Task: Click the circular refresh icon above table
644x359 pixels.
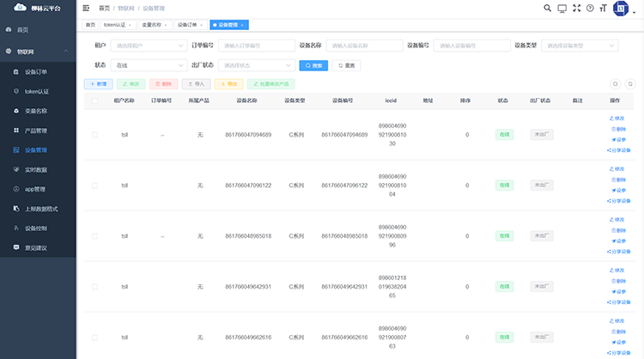Action: 630,84
